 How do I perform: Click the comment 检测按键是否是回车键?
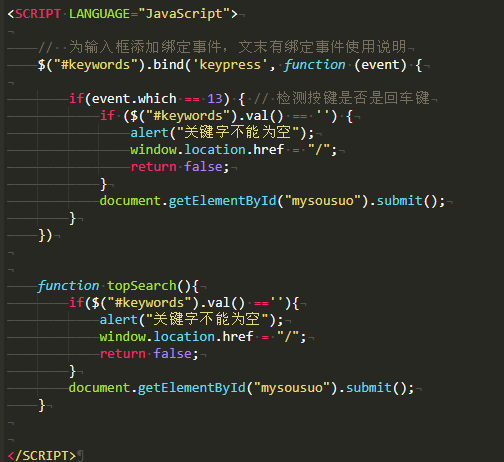353,98
